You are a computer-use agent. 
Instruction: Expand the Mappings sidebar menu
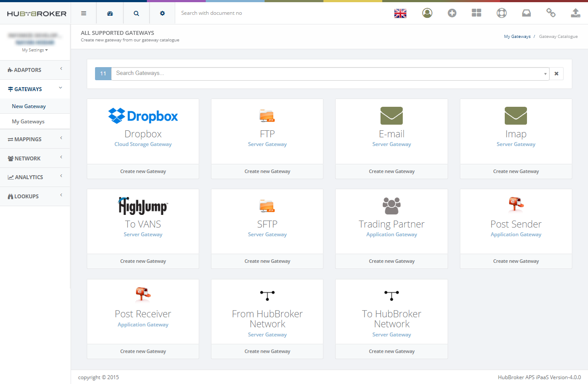click(x=35, y=139)
